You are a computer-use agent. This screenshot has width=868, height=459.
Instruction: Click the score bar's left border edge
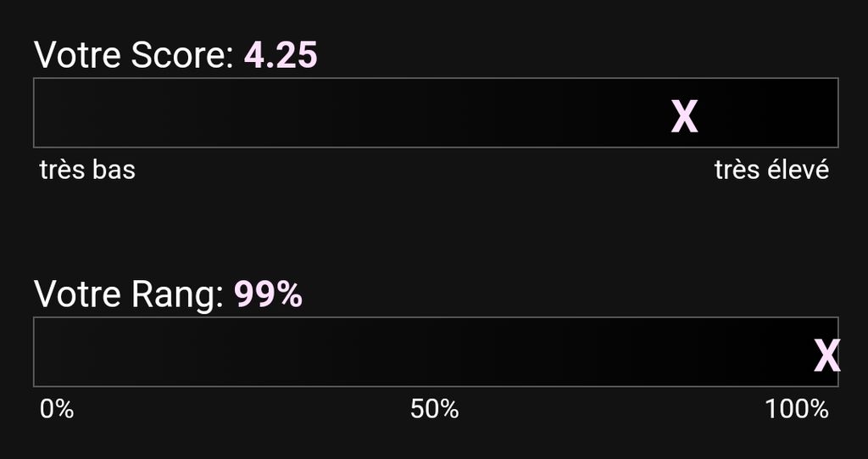coord(34,113)
